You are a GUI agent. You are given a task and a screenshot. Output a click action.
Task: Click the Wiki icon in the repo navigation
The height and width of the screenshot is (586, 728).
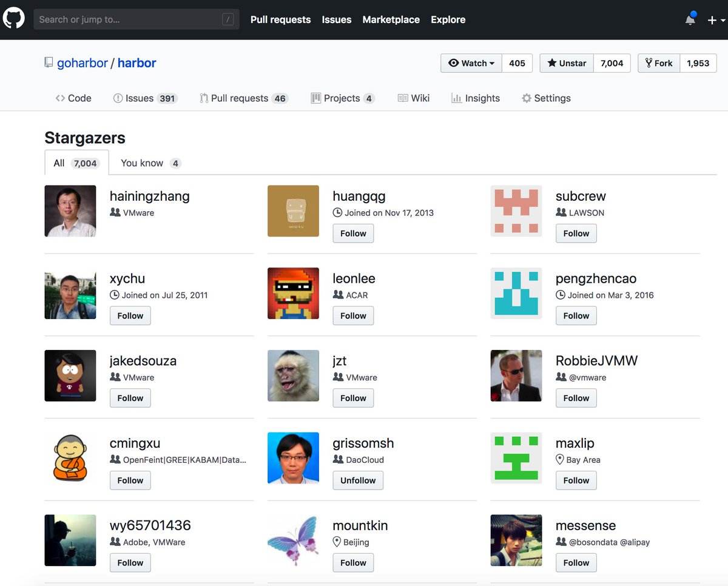point(402,98)
